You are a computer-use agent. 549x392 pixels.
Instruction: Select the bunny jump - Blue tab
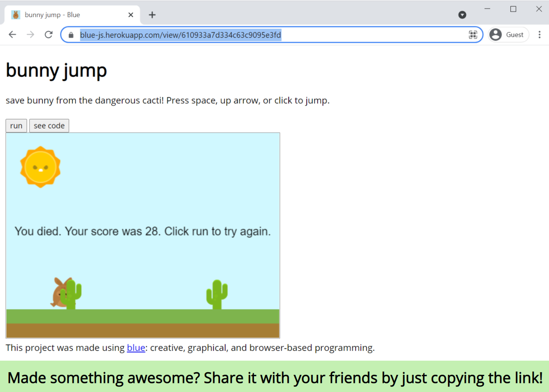[72, 15]
